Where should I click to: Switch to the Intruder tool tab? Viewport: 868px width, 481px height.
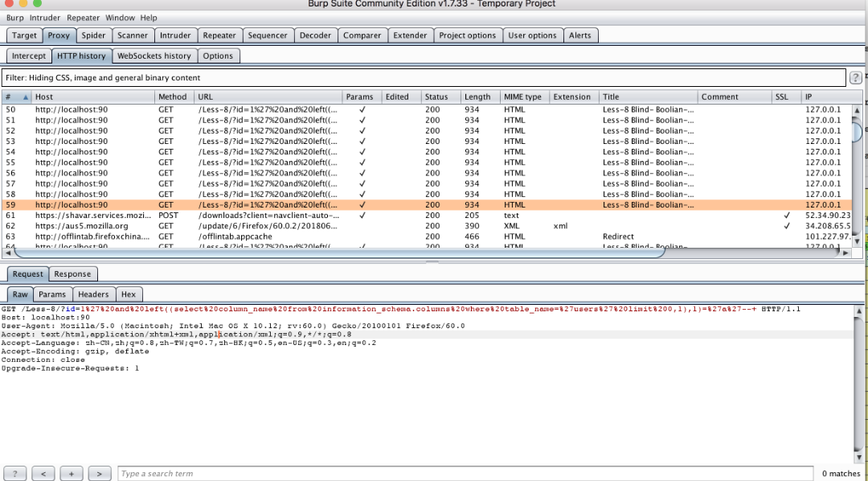coord(175,35)
